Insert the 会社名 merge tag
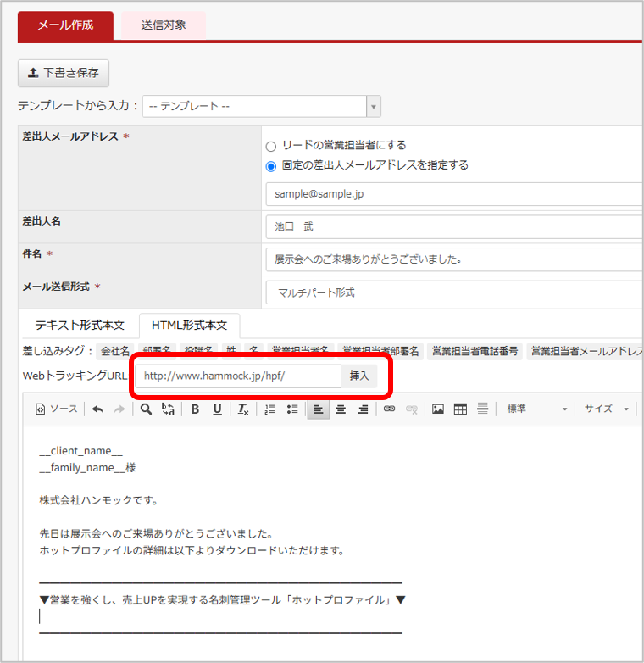The height and width of the screenshot is (663, 644). click(x=115, y=351)
